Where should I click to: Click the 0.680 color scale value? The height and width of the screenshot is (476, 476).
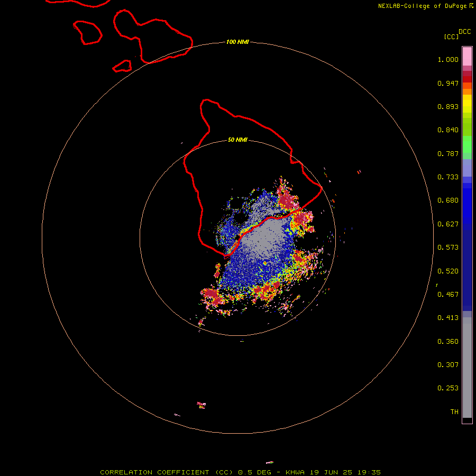point(448,200)
